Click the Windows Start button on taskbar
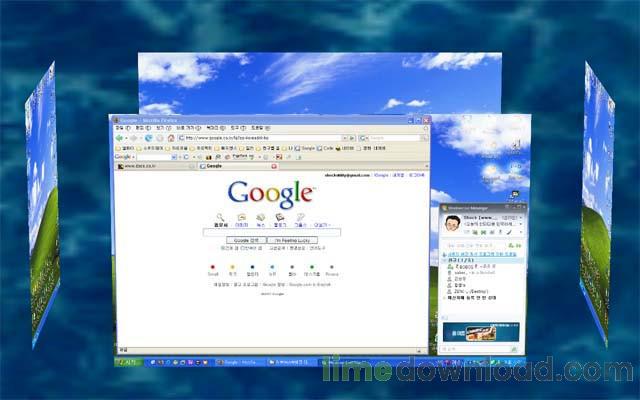Viewport: 640px width, 400px height. click(128, 359)
